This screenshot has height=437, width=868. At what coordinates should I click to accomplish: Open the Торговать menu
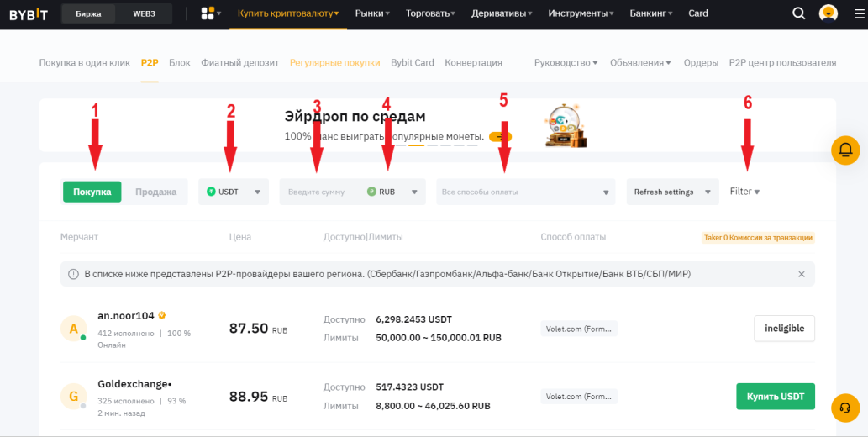(x=431, y=13)
